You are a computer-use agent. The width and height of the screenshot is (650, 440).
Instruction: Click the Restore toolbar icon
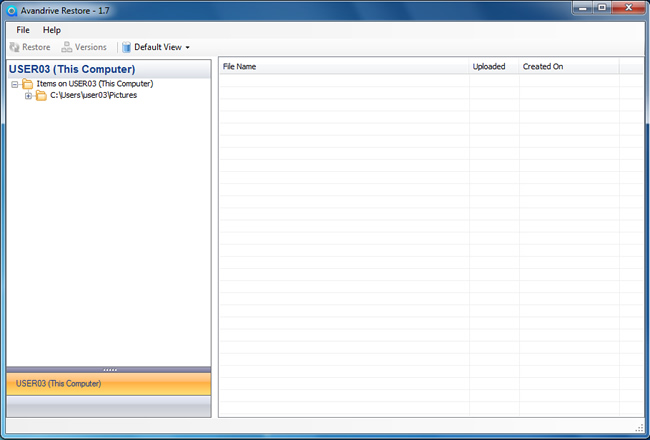pos(15,47)
